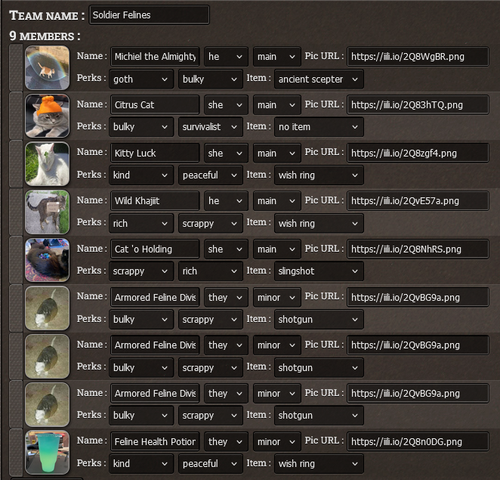Click Kitty Luck's white cat portrait

47,164
